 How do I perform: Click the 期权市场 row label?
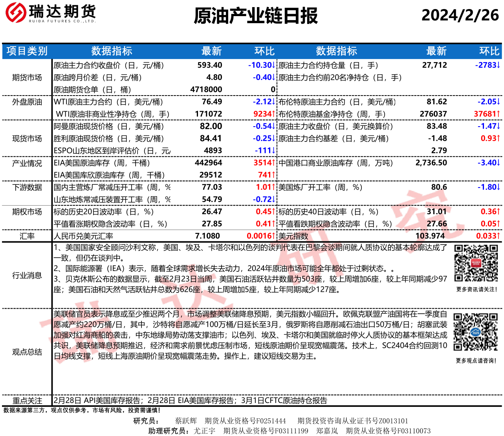point(27,212)
